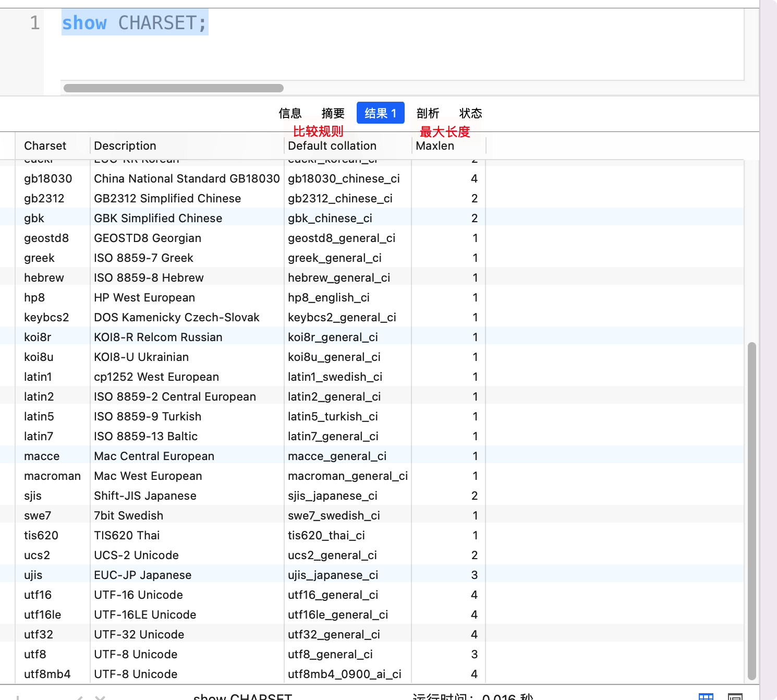Click the Maxlen value in gb18030 row

[475, 178]
